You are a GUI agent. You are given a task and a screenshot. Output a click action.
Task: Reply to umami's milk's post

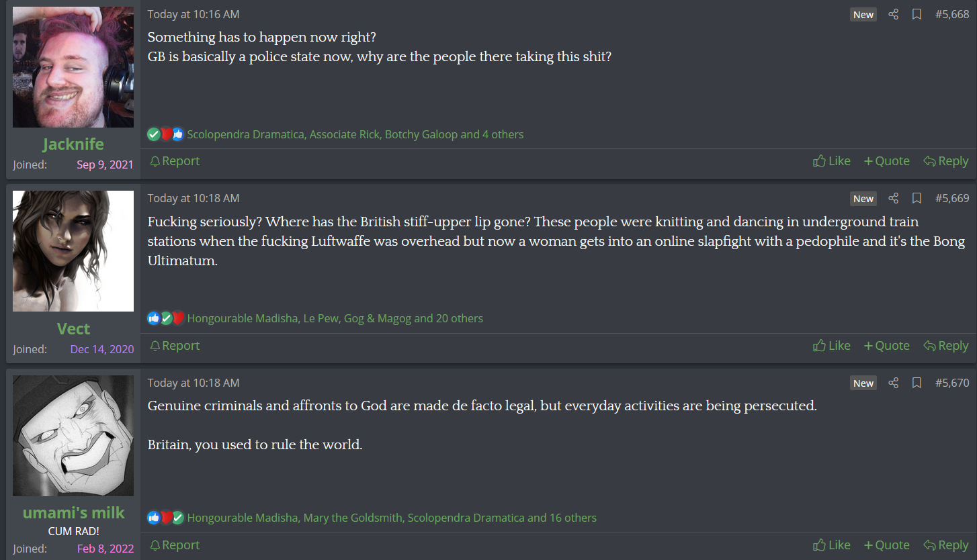click(946, 545)
